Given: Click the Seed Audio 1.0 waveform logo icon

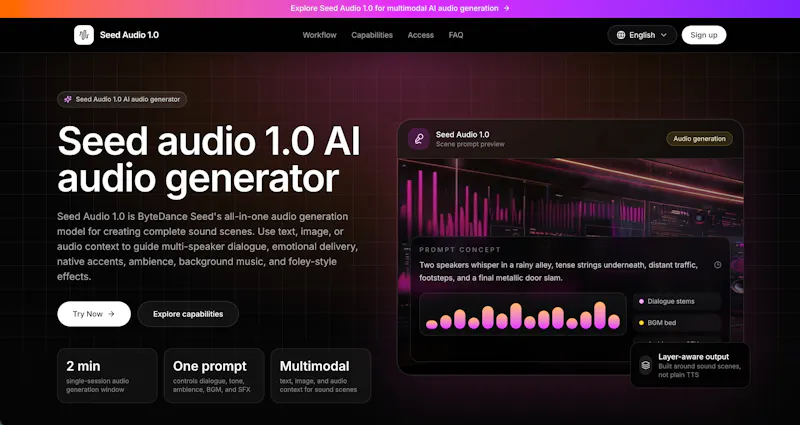Looking at the screenshot, I should 84,35.
